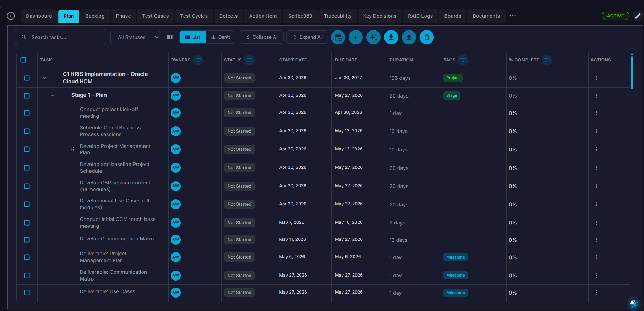Switch to the Backlog tab

click(x=95, y=16)
